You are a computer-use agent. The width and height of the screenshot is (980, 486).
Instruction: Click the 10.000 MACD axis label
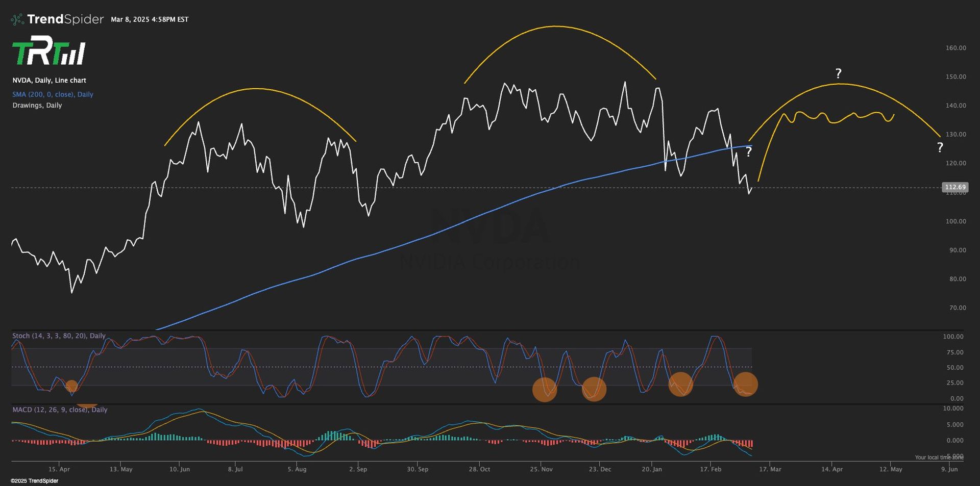tap(953, 408)
